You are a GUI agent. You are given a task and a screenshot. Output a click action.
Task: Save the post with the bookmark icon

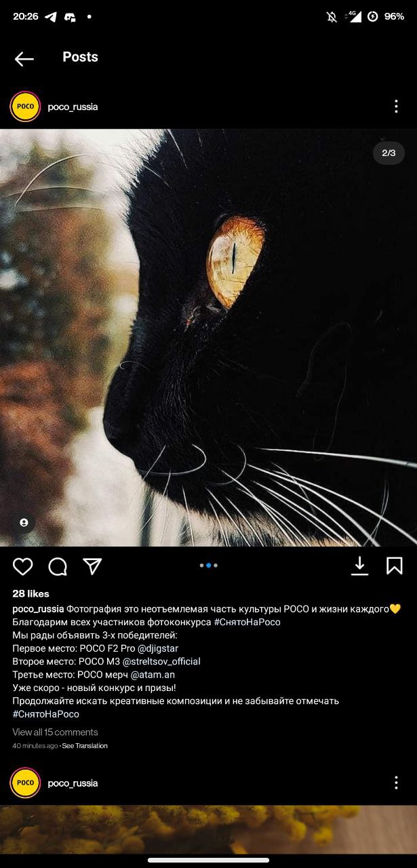point(395,566)
